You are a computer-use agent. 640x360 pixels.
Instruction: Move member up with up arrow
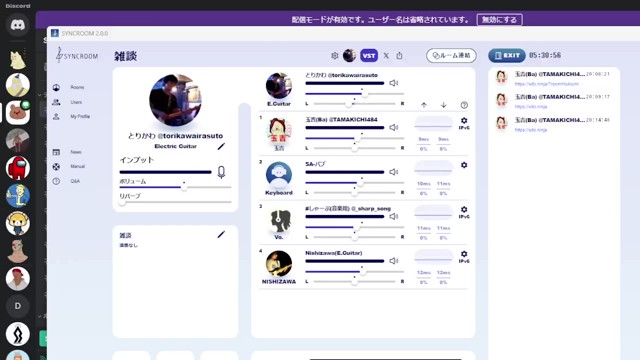click(424, 105)
